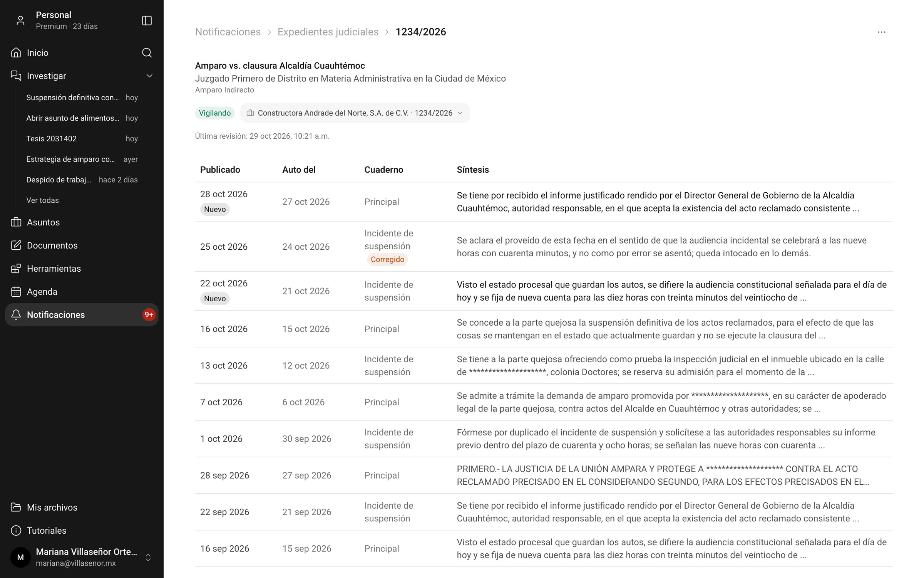This screenshot has width=924, height=578.
Task: Click the Agenda calendar icon
Action: pos(16,292)
